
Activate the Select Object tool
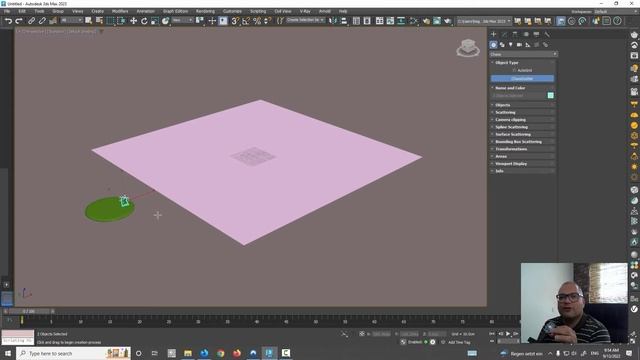click(89, 20)
